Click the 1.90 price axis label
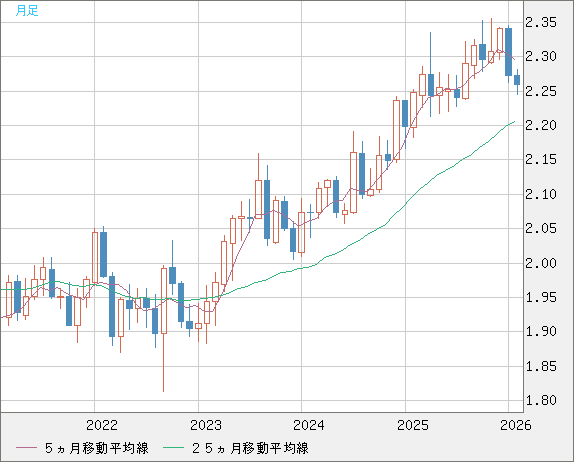 (541, 332)
